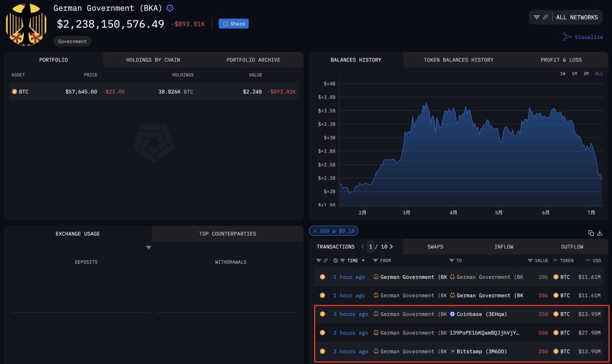Image resolution: width=612 pixels, height=364 pixels.
Task: Switch to the Holdings by Chain tab
Action: [x=153, y=60]
